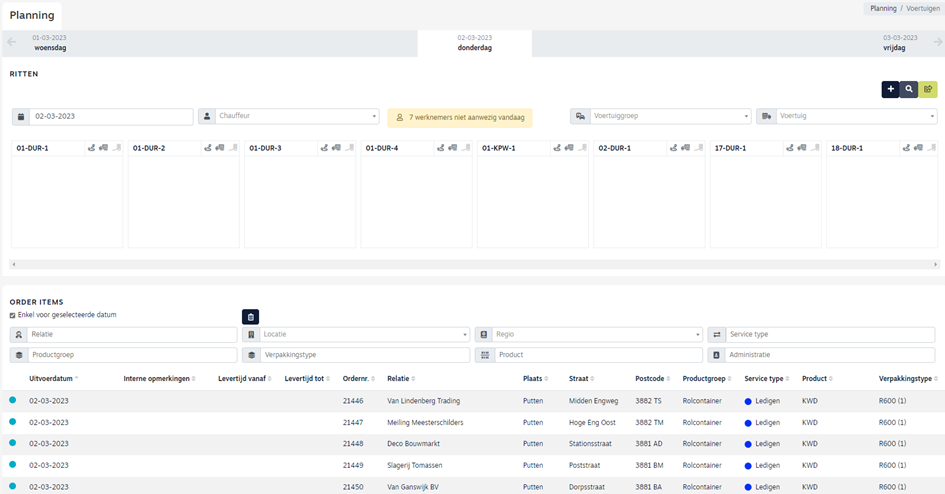Click the truck icon on 01-DUR-1 column
Screen dimensions: 945x494
point(103,148)
